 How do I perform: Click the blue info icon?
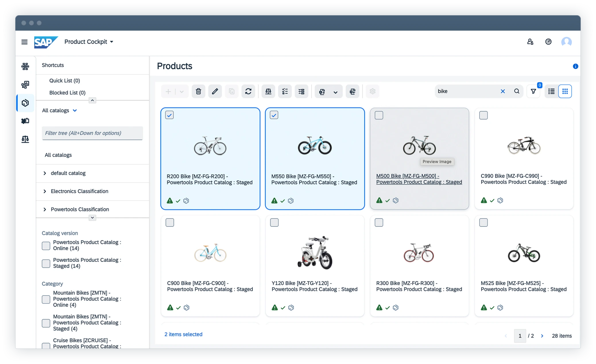click(x=575, y=66)
